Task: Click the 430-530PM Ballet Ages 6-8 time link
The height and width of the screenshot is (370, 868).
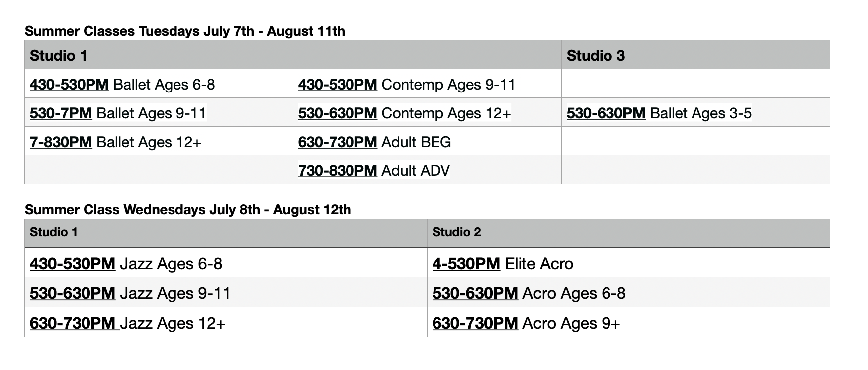Action: point(69,85)
